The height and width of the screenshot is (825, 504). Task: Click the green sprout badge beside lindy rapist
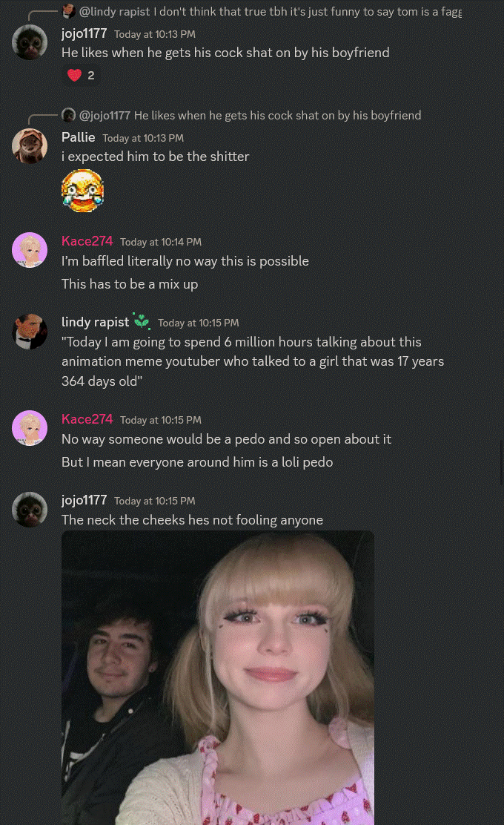coord(142,321)
